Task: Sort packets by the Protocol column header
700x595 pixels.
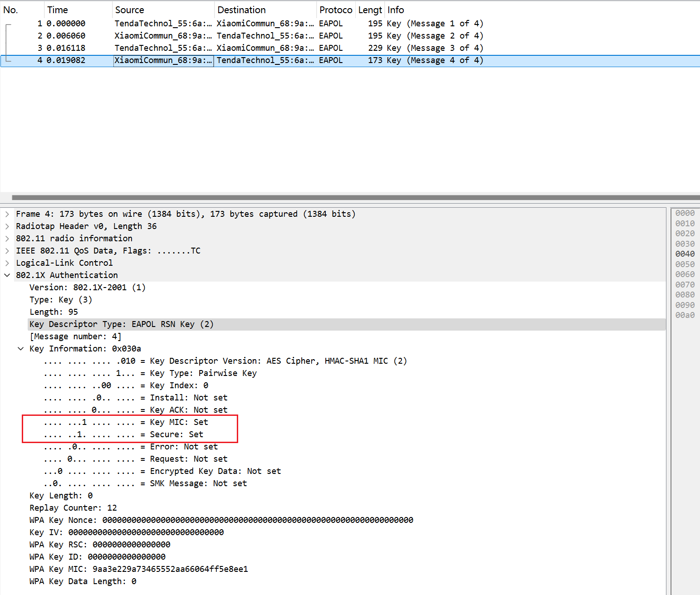Action: coord(336,10)
